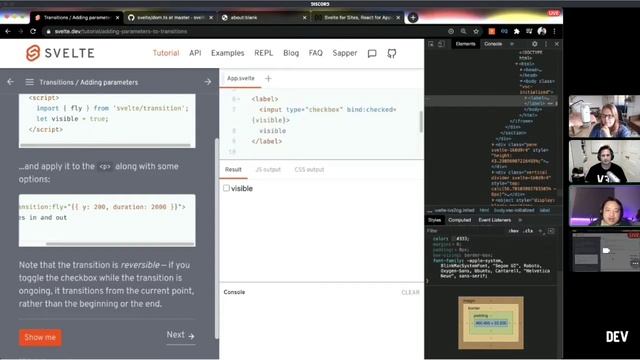Image resolution: width=640 pixels, height=360 pixels.
Task: Toggle the DevTools device toolbar
Action: click(x=441, y=44)
